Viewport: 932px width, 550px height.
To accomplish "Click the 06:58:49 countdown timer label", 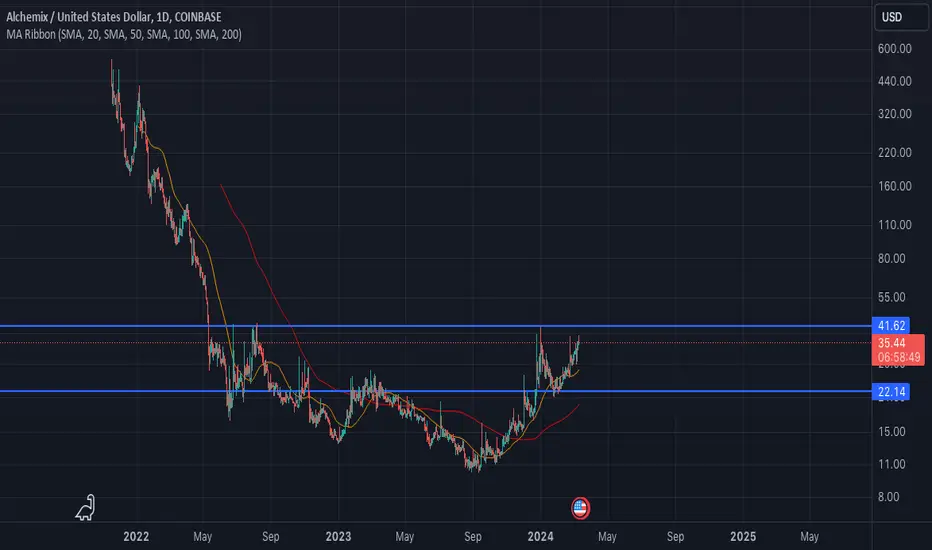I will [x=899, y=357].
